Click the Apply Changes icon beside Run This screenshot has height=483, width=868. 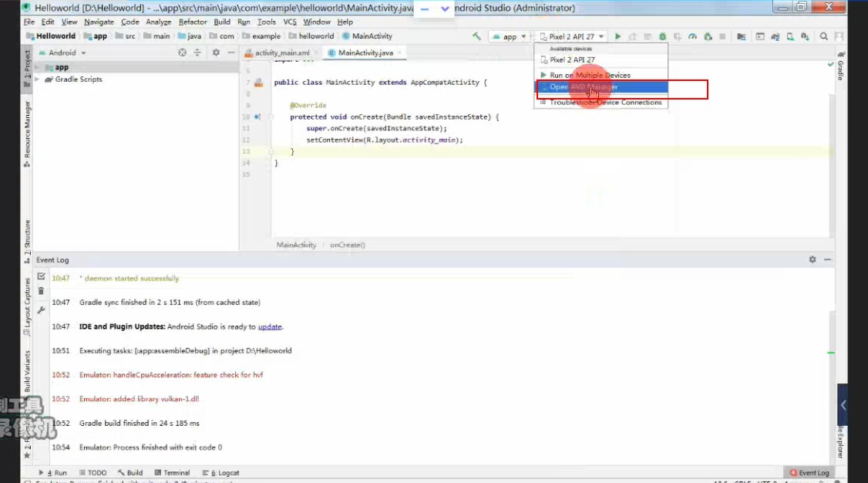coord(633,36)
